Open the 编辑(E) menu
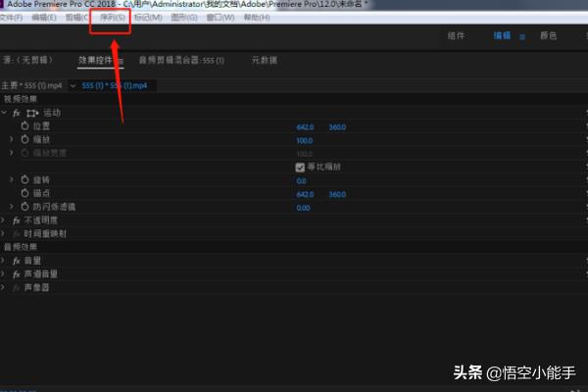Viewport: 588px width, 392px height. pyautogui.click(x=44, y=18)
